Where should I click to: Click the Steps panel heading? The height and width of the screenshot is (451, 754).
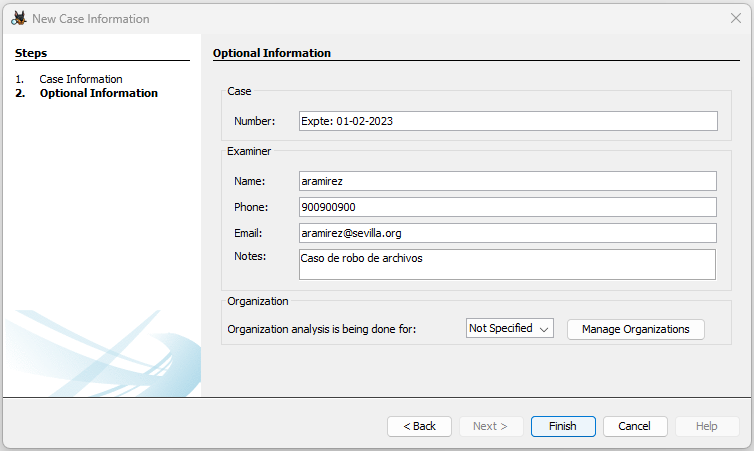31,53
